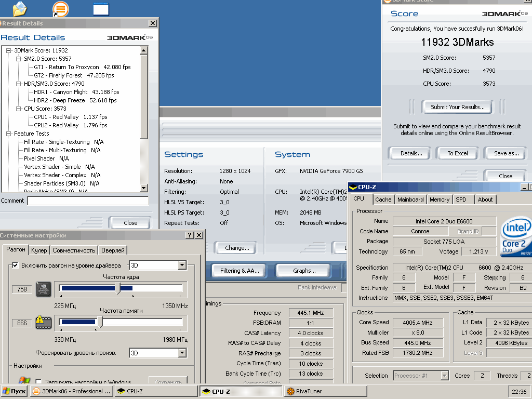This screenshot has height=399, width=532.
Task: Switch to CPU-Z SPD tab
Action: (x=461, y=199)
